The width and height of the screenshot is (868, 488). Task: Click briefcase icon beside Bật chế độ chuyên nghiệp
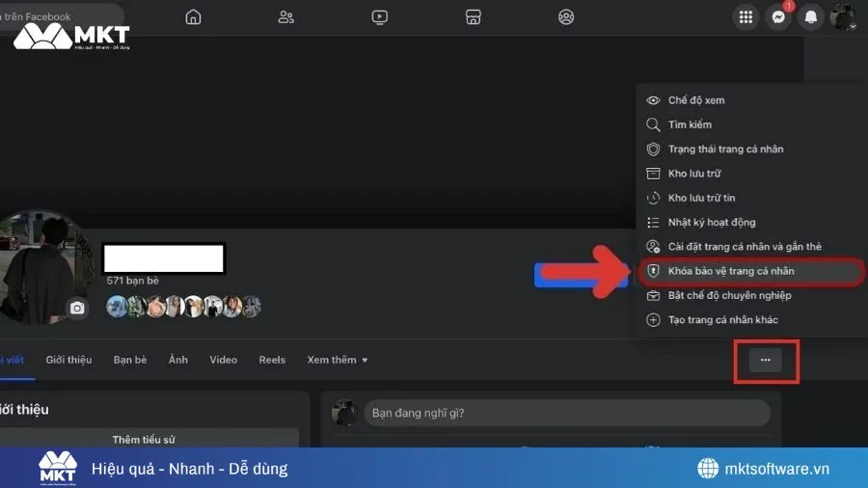[x=653, y=295]
